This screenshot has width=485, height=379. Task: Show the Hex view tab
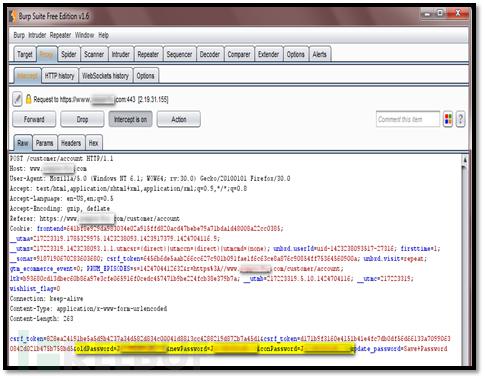[x=94, y=143]
